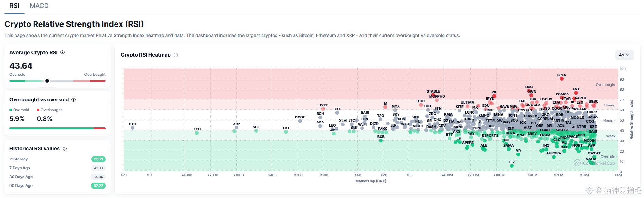Click the FLZ oversold dot on the heatmap
Screen dimensions: 644x198
(512, 166)
